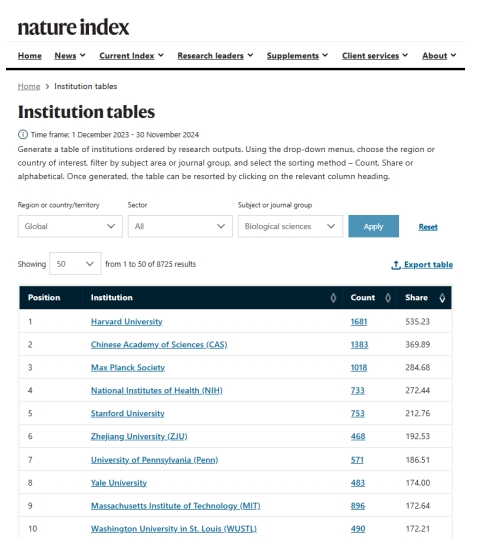This screenshot has height=557, width=484.
Task: Open the Sector All dropdown
Action: pos(180,226)
